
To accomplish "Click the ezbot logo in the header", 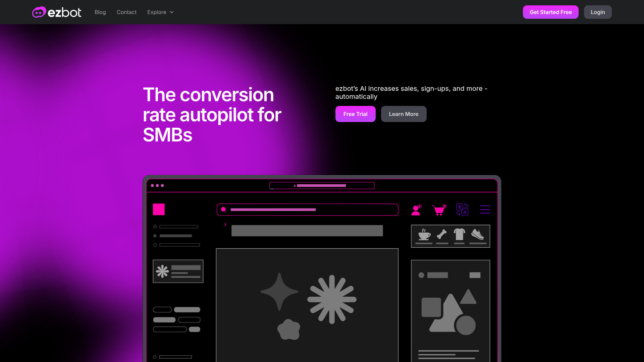I will (x=57, y=12).
